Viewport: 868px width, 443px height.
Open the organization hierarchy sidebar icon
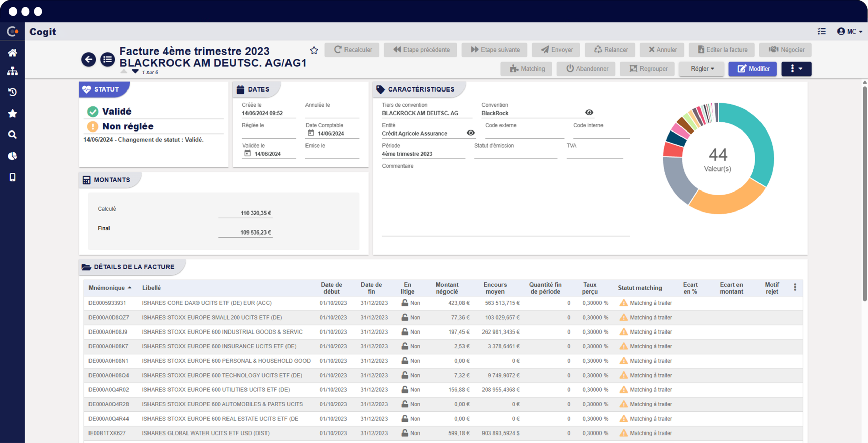tap(13, 71)
